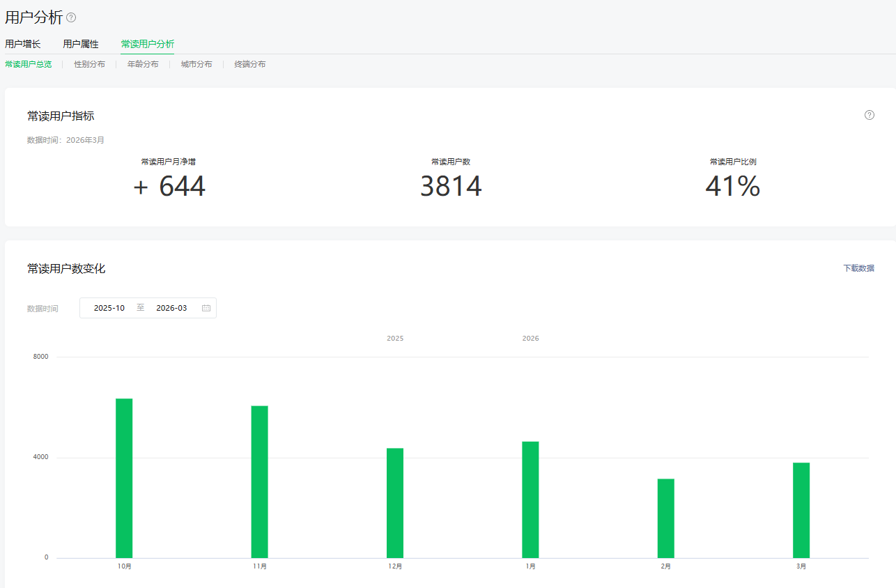Select the 2月 green bar

pos(665,518)
